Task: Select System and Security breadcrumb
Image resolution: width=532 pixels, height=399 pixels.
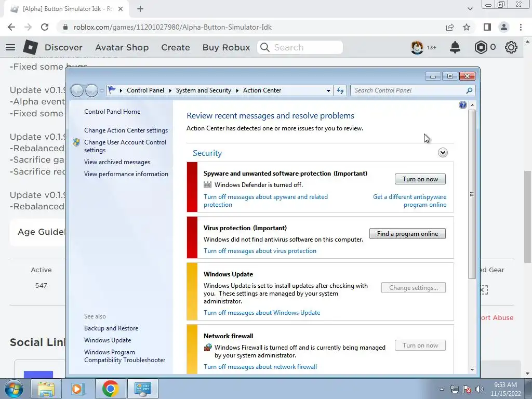Action: coord(203,90)
